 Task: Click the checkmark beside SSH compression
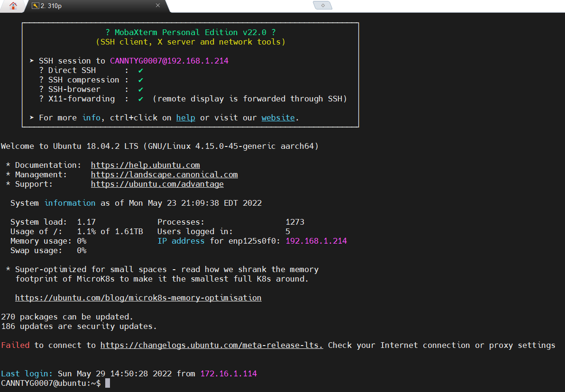tap(140, 80)
